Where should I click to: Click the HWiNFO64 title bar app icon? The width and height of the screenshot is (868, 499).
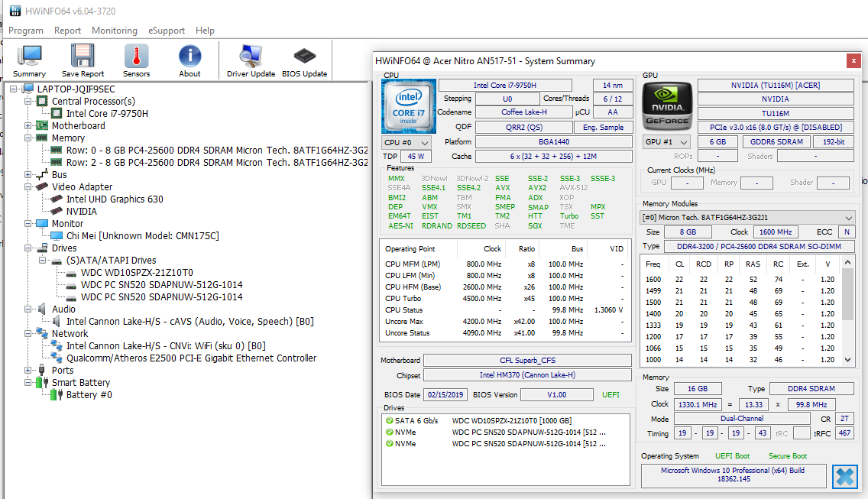(x=15, y=11)
